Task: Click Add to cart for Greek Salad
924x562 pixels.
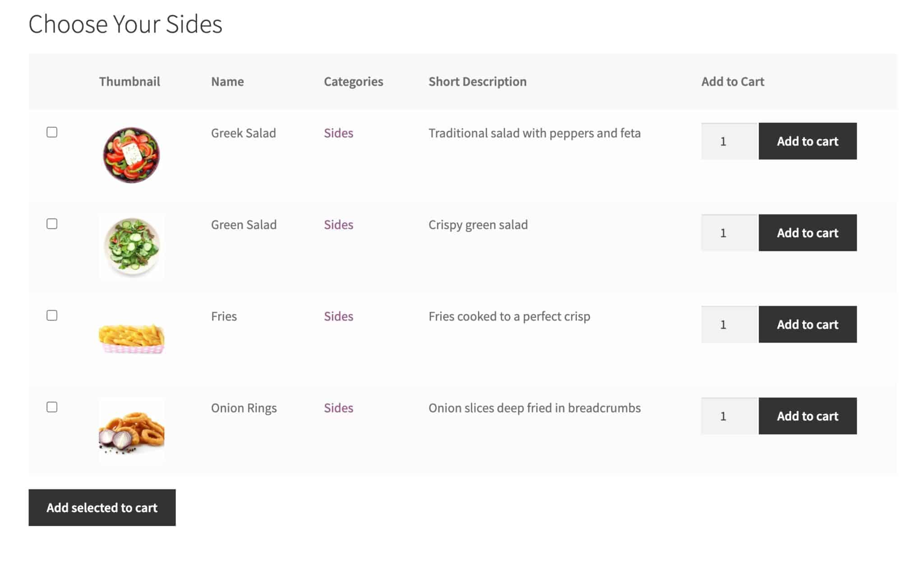Action: coord(807,141)
